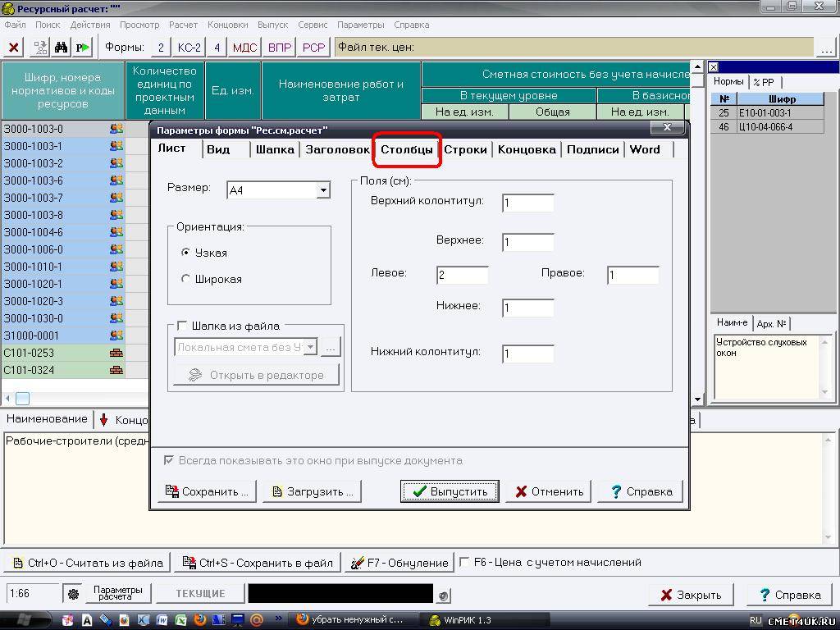Click the Левое margin input field
840x630 pixels.
(x=463, y=275)
